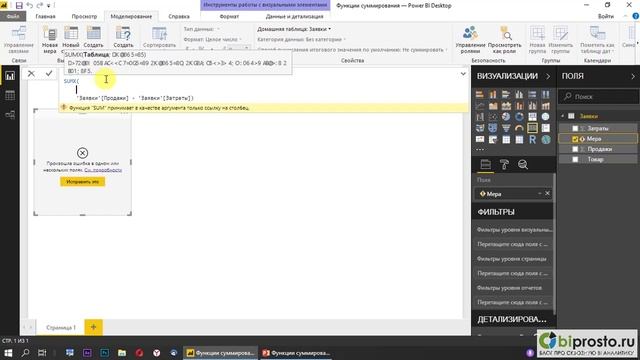Tick the Товар field checkbox
640x360 pixels.
575,159
